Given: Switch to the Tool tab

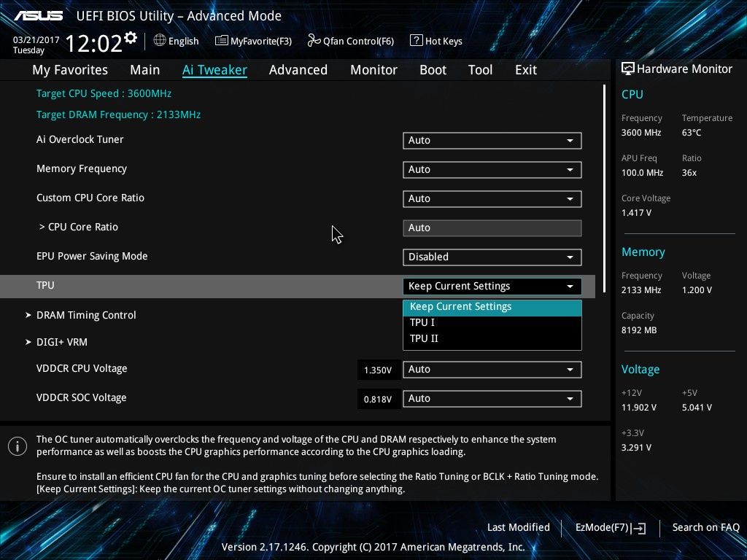Looking at the screenshot, I should (x=480, y=70).
